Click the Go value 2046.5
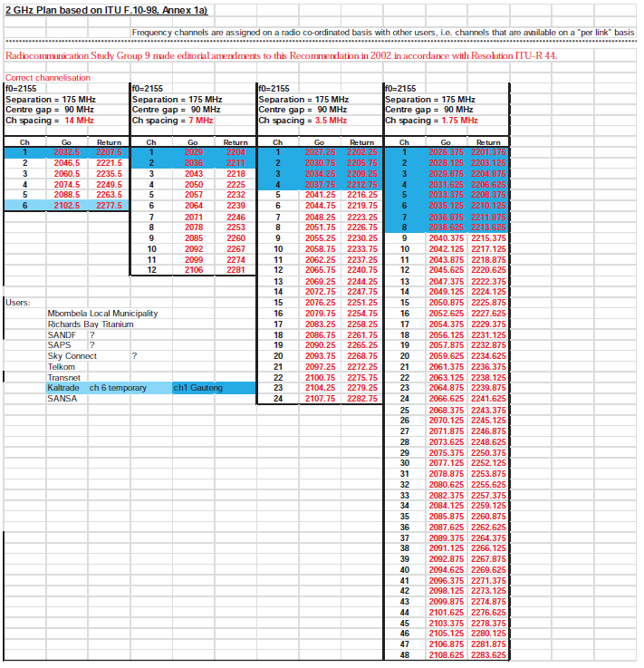Image resolution: width=644 pixels, height=668 pixels. click(x=67, y=163)
